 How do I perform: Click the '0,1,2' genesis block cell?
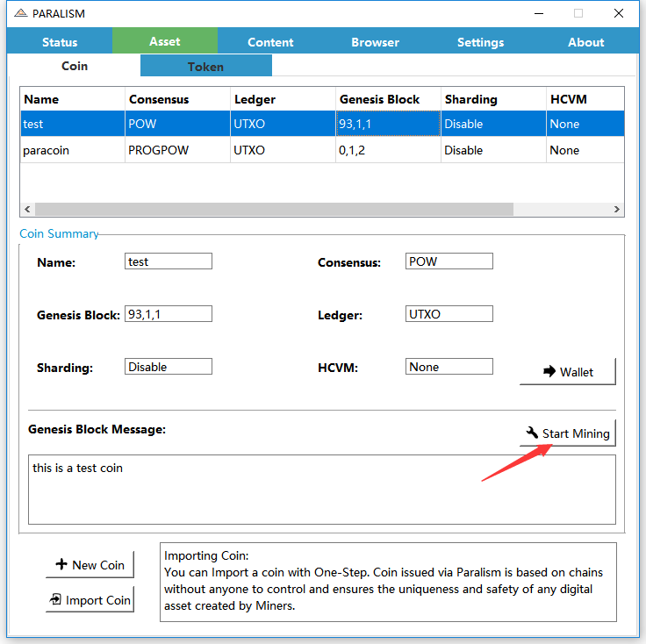pos(388,150)
